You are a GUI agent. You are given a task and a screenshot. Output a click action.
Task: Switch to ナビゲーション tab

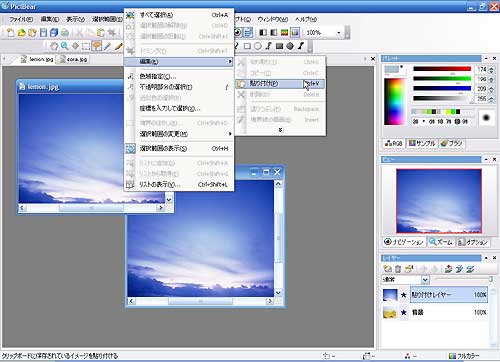click(404, 242)
